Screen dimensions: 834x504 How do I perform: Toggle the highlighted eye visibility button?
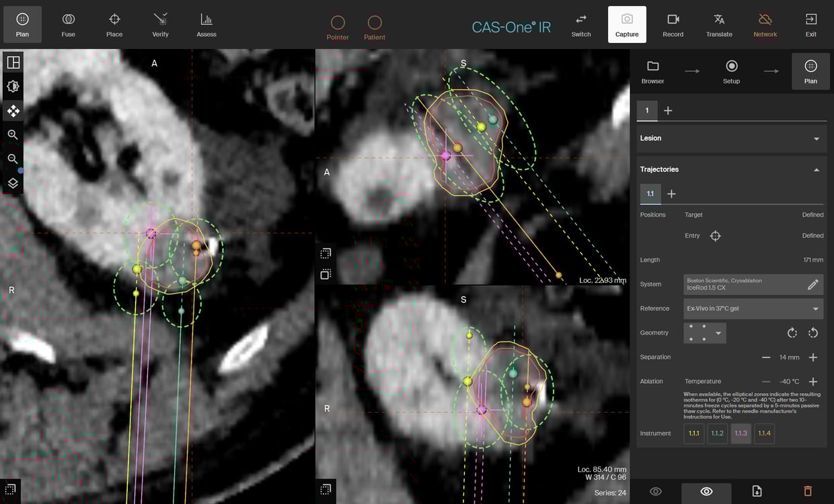point(706,492)
